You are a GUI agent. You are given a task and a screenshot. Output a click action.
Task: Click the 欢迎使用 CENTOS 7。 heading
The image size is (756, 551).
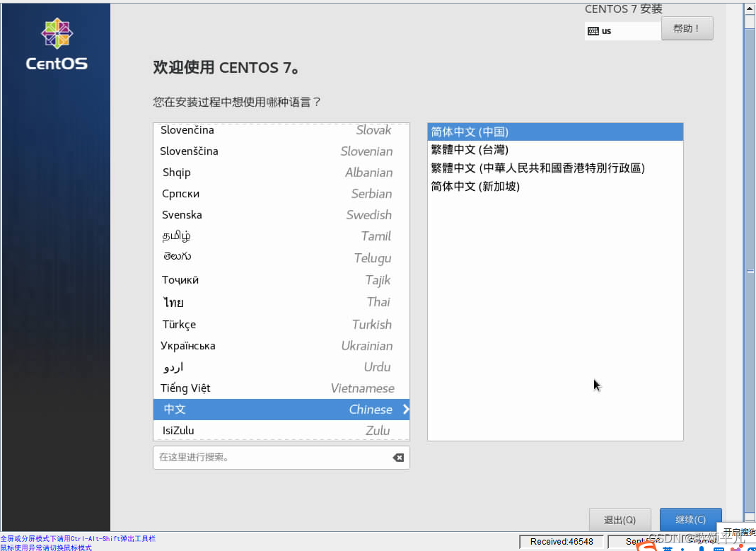coord(226,67)
